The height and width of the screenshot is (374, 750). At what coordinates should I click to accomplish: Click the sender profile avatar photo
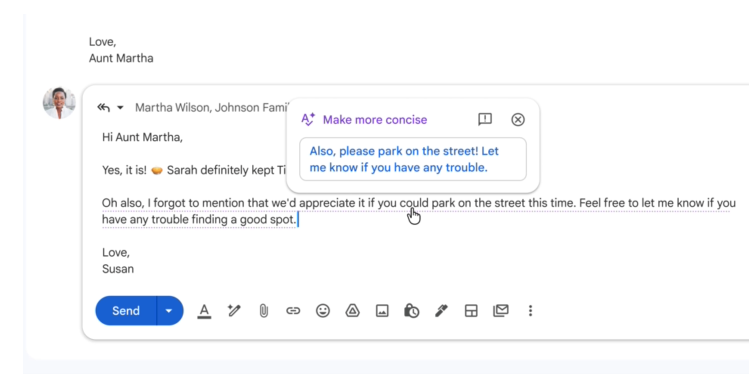pyautogui.click(x=59, y=103)
